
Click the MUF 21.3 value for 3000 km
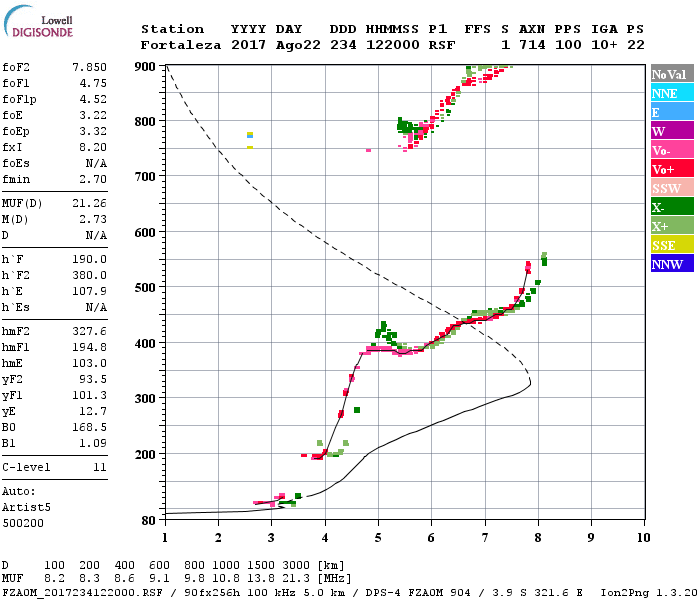coord(296,579)
